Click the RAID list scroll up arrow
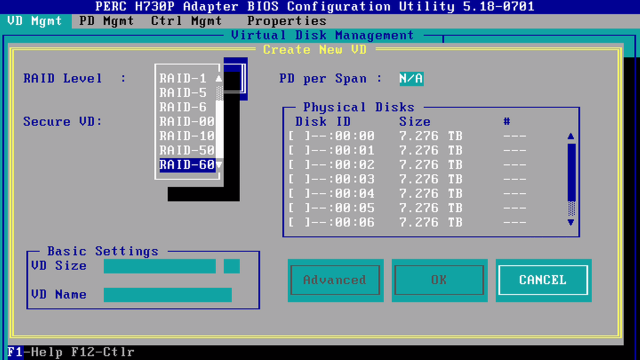 click(219, 78)
